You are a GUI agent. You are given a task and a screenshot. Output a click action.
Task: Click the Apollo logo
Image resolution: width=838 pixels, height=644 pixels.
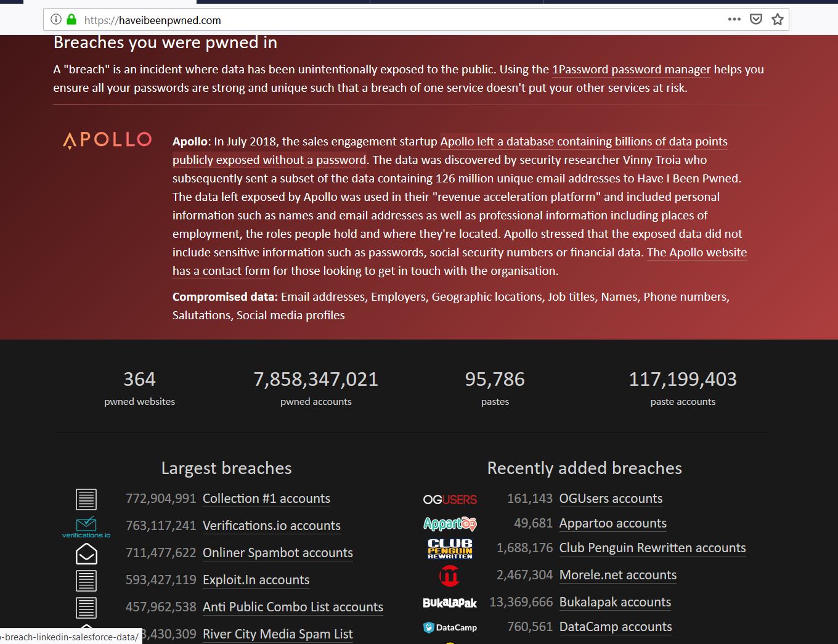[107, 140]
